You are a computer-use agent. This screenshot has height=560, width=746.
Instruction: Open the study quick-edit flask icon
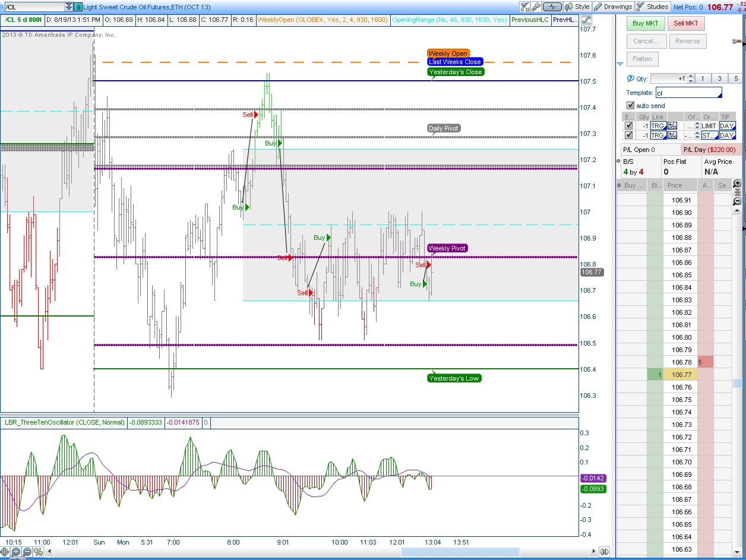click(525, 7)
